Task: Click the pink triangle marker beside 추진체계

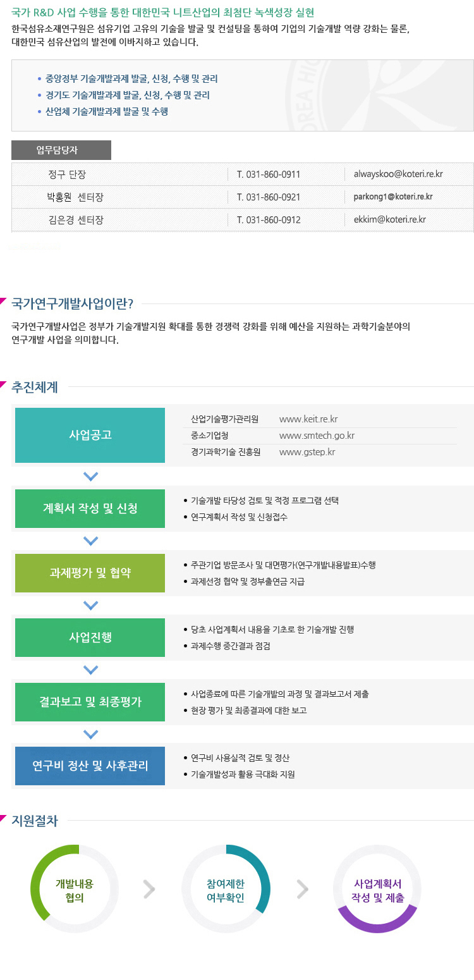Action: tap(3, 384)
